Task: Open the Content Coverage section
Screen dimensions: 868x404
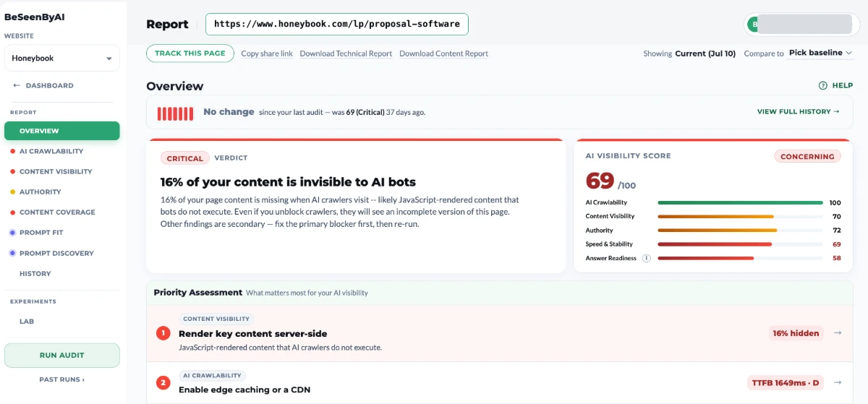Action: coord(57,212)
